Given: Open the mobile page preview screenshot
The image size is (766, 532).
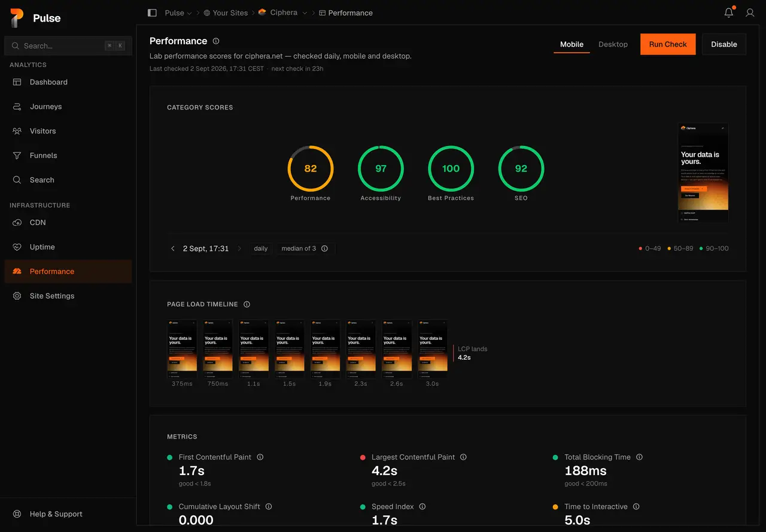Looking at the screenshot, I should pos(703,173).
